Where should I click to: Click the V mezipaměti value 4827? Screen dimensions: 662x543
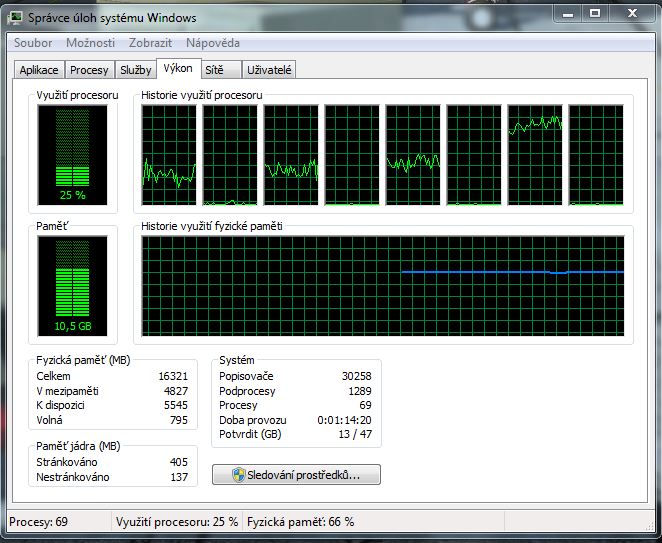(x=176, y=391)
